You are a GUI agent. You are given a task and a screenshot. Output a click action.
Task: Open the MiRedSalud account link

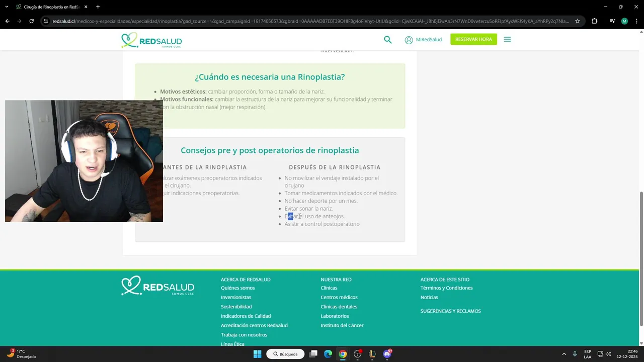pos(423,40)
